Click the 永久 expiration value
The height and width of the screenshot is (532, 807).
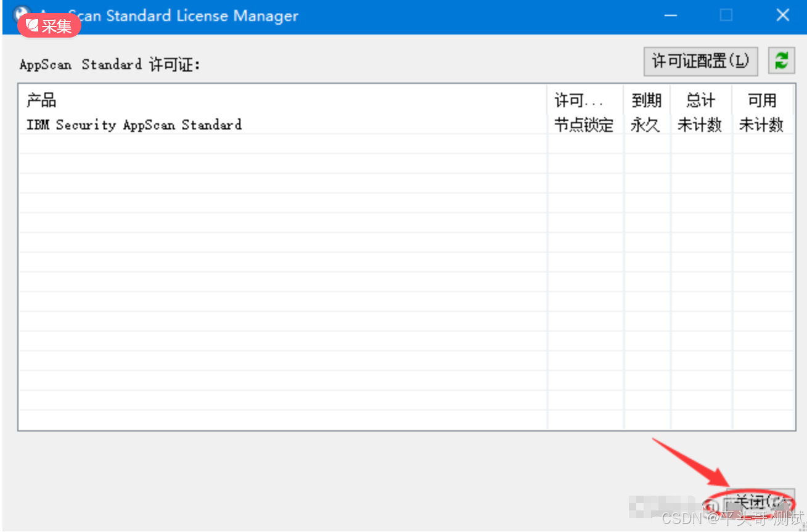click(646, 125)
